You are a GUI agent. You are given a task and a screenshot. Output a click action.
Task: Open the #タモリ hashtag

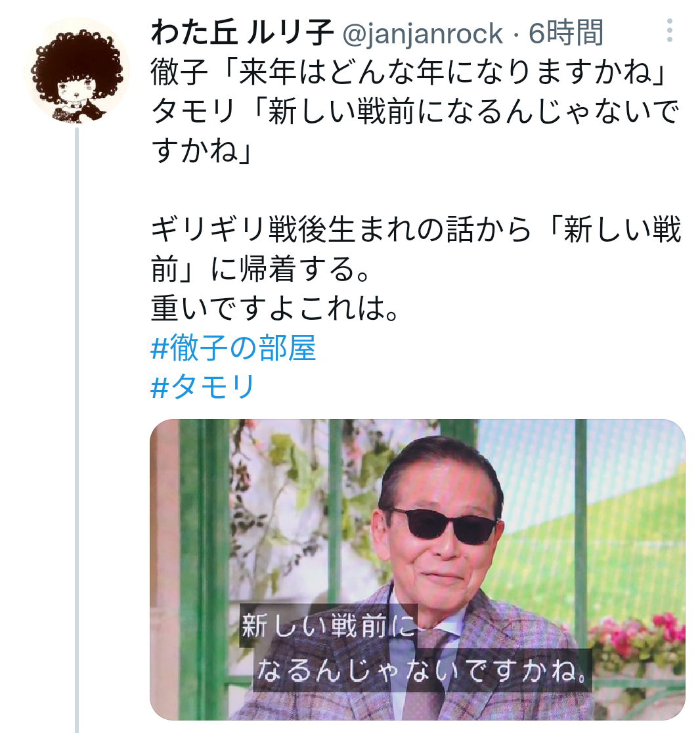[x=203, y=387]
